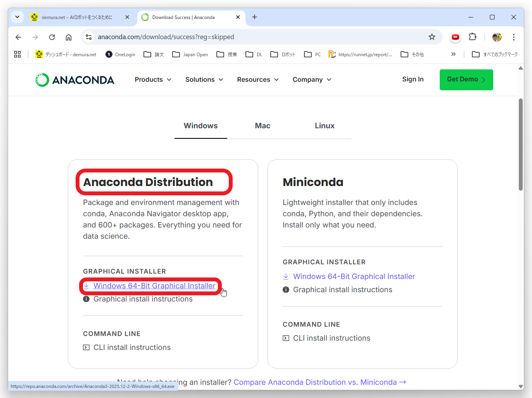This screenshot has width=532, height=398.
Task: Go to the browser home page icon
Action: [x=69, y=37]
